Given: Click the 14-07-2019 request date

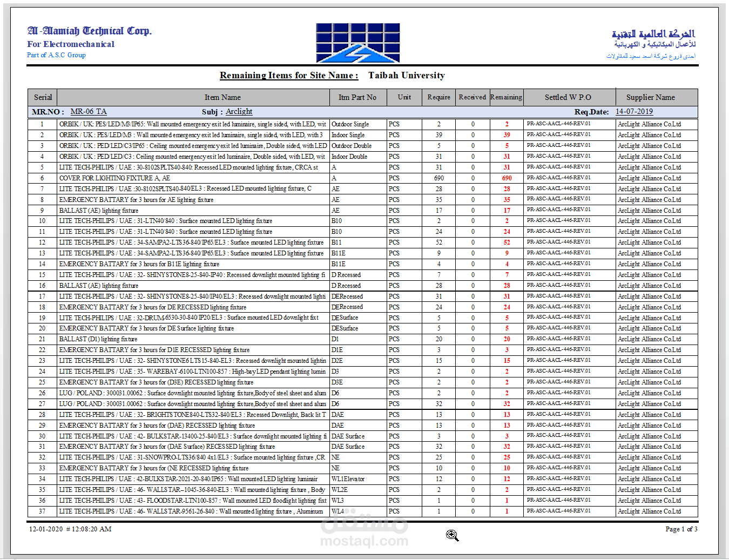Looking at the screenshot, I should point(634,112).
